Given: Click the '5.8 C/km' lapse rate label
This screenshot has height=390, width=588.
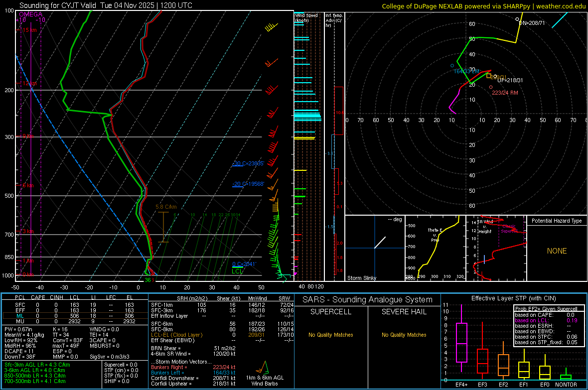Looking at the screenshot, I should tap(166, 207).
